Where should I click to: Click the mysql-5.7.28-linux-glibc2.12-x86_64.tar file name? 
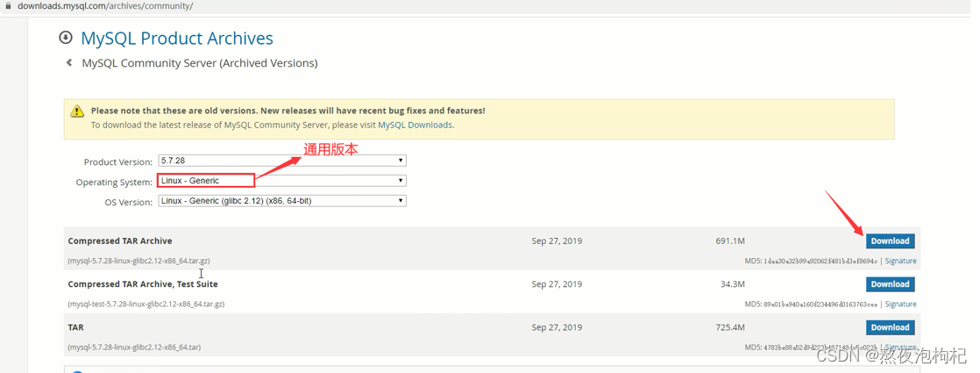[x=134, y=348]
